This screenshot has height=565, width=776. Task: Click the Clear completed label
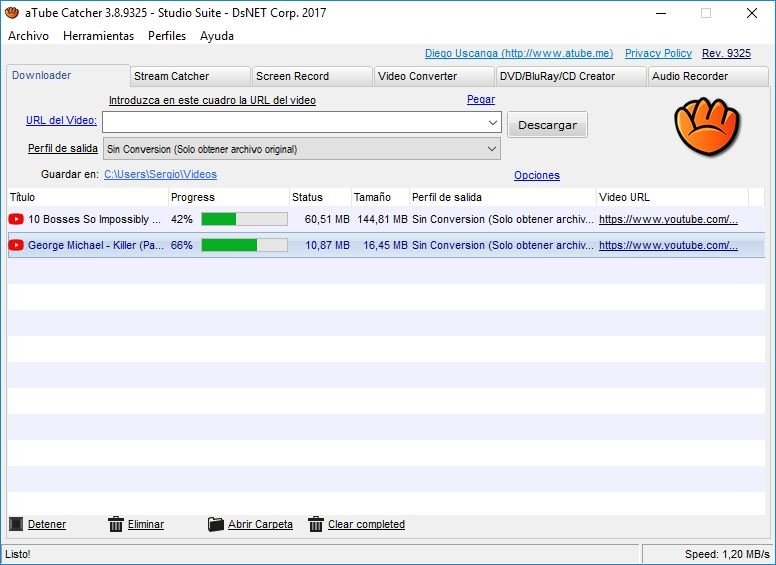[366, 524]
